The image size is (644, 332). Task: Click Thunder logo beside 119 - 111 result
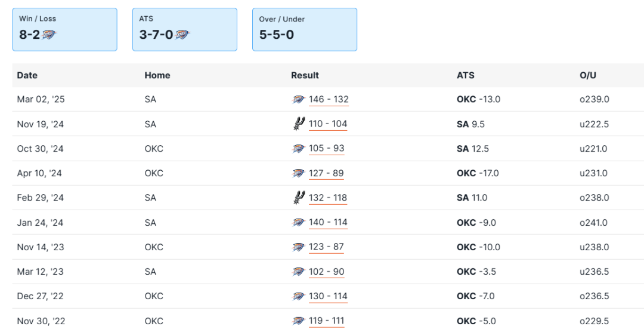299,321
